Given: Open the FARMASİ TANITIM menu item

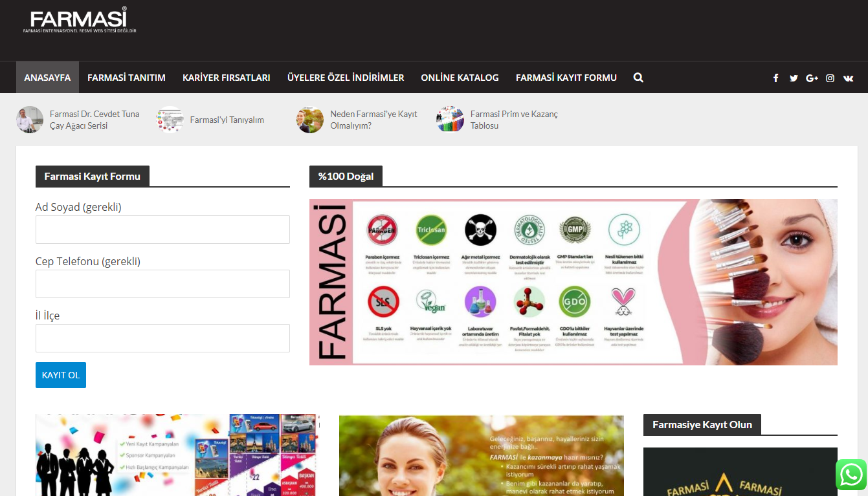Looking at the screenshot, I should (127, 78).
